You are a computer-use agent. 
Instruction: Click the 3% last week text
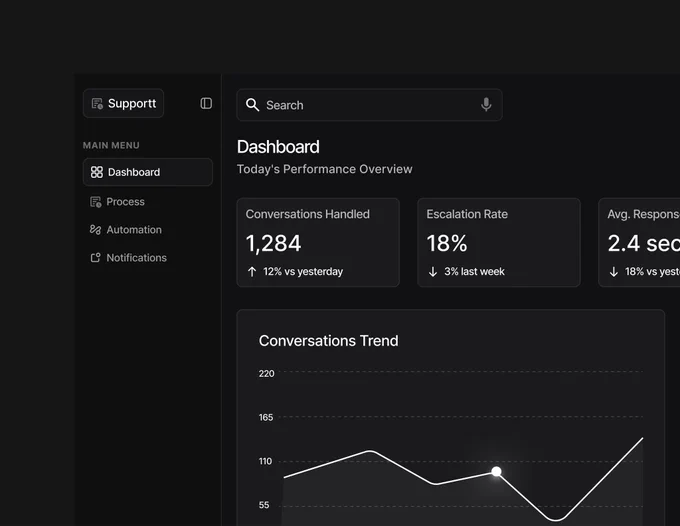click(474, 271)
